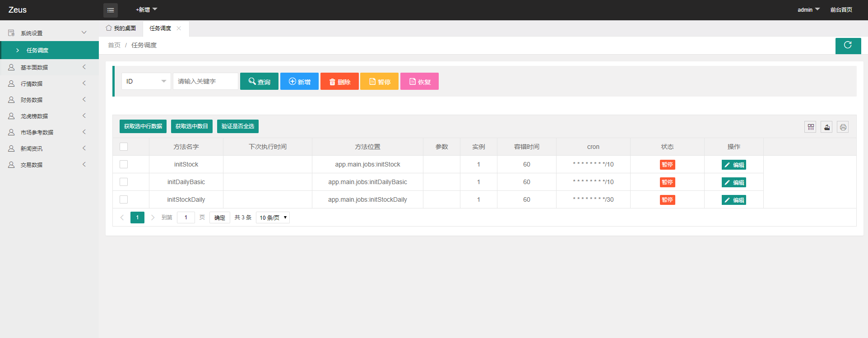Click the user icon beside 行情数据

(x=11, y=83)
